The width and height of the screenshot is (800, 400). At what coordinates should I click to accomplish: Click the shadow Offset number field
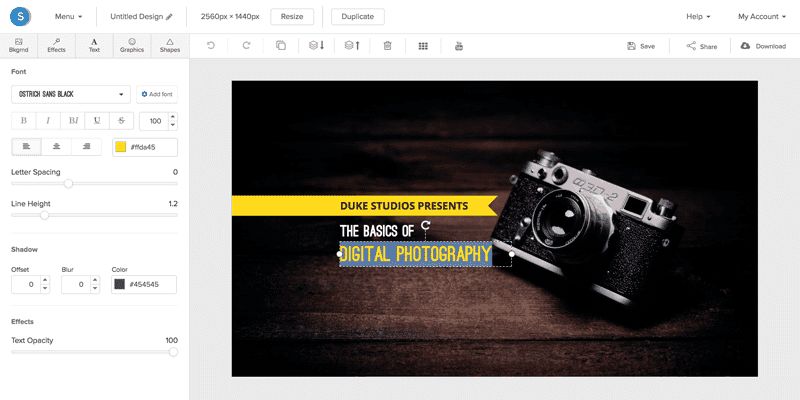26,284
